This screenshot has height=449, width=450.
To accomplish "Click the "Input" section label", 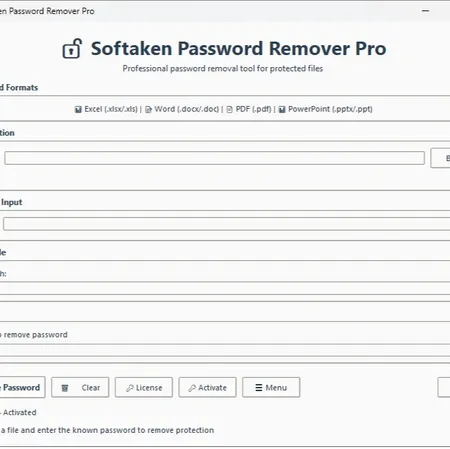I will coord(12,202).
